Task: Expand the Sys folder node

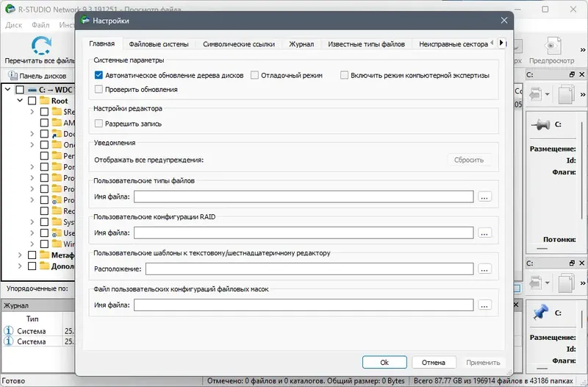Action: click(x=32, y=222)
